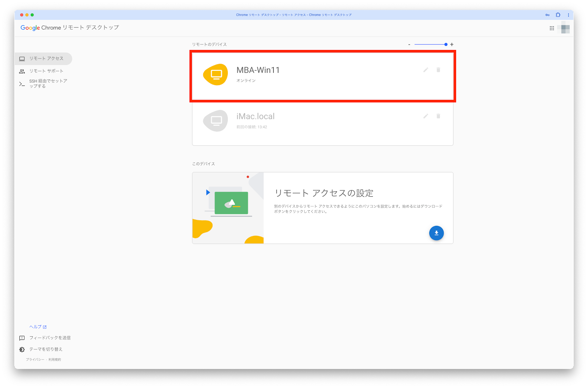Click the リモートのデバイス section label

(209, 44)
